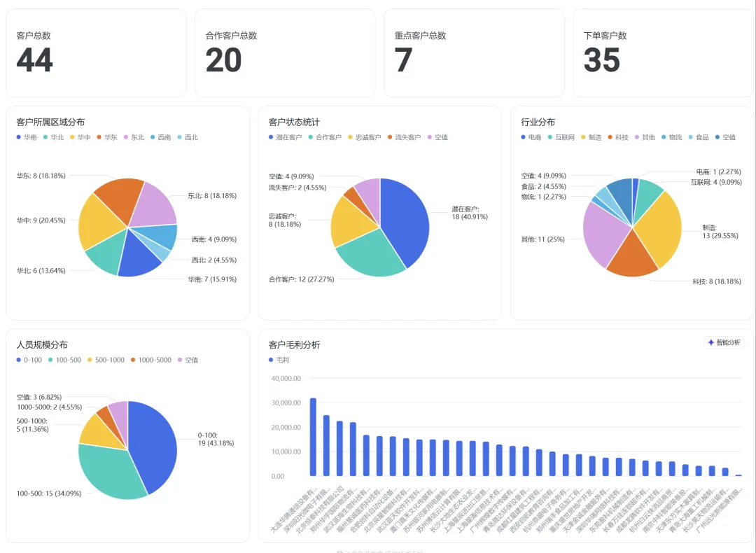756x553 pixels.
Task: Toggle 互联网 legend in the 行业分布 chart
Action: (x=561, y=137)
